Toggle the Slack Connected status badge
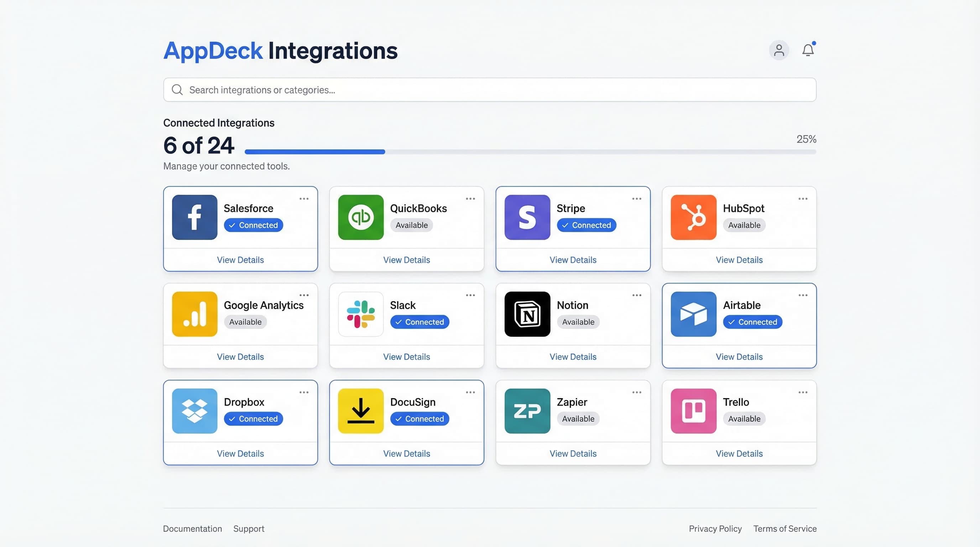 [x=419, y=322]
